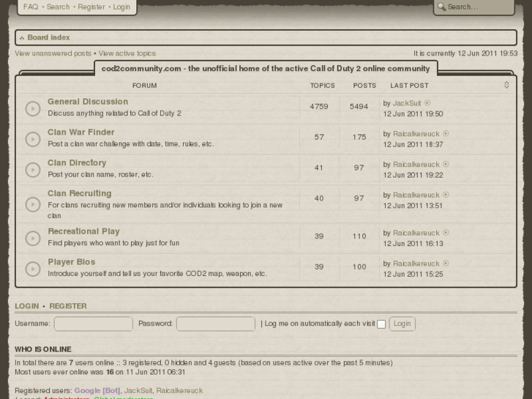This screenshot has height=399, width=532.
Task: Open JackSuit in registered users list
Action: [x=138, y=390]
